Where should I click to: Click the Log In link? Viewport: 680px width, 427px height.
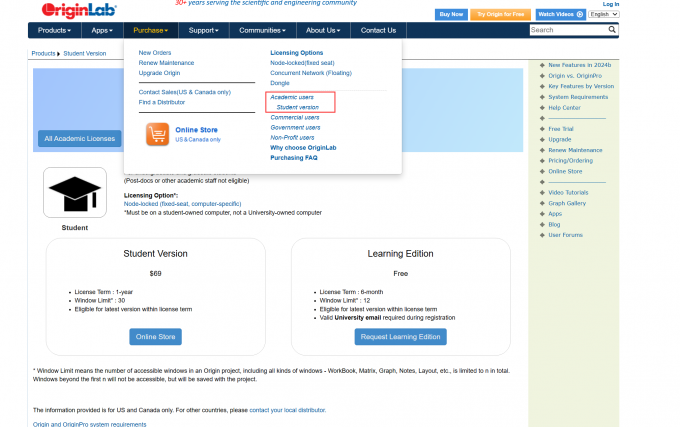tap(611, 4)
